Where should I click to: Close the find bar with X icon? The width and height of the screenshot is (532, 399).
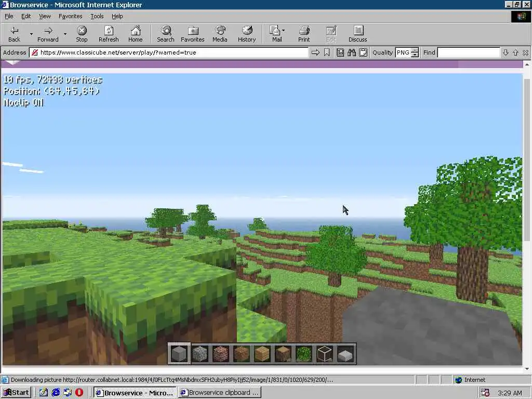tap(526, 52)
